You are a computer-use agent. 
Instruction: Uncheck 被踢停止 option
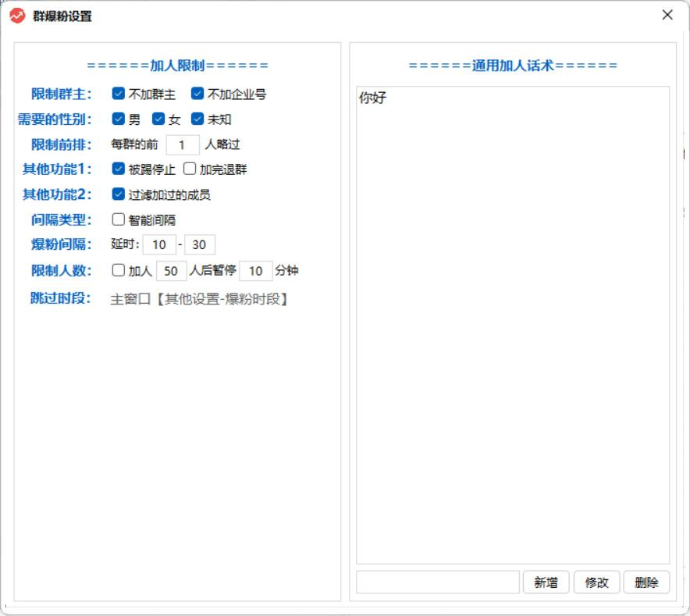[x=119, y=167]
